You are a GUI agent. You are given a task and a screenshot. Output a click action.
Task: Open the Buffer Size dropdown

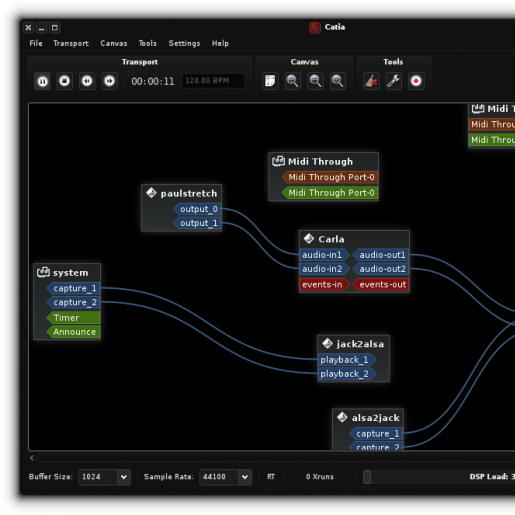(x=104, y=477)
